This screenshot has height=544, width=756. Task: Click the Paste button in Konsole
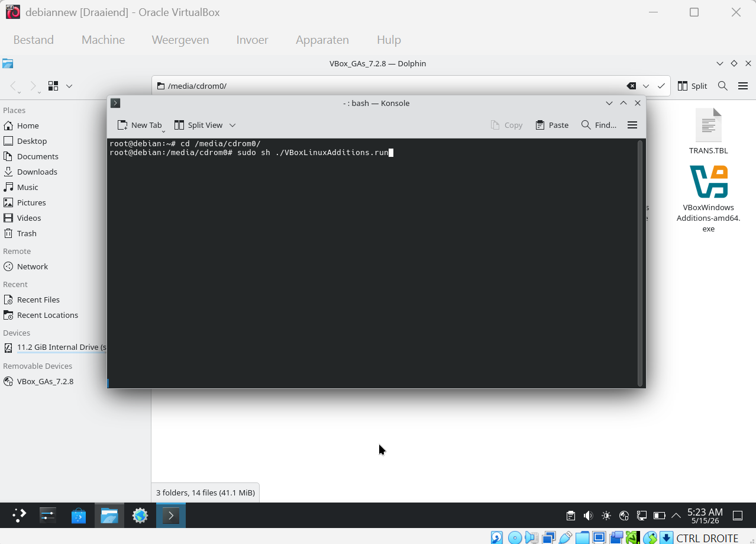[x=552, y=125]
